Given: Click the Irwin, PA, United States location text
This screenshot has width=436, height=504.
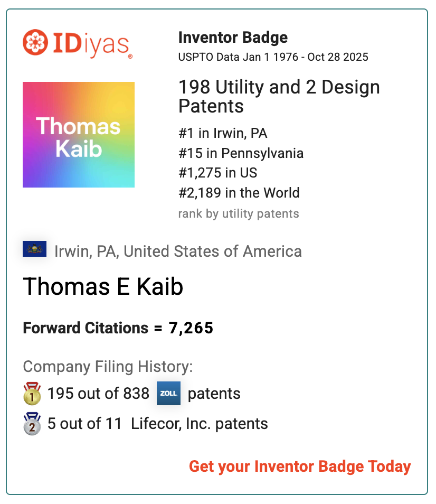Looking at the screenshot, I should coord(178,251).
